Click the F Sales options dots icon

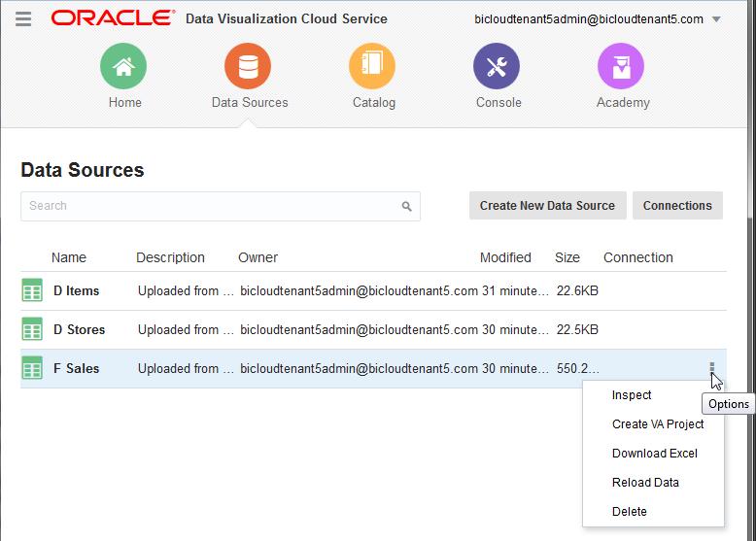tap(711, 367)
